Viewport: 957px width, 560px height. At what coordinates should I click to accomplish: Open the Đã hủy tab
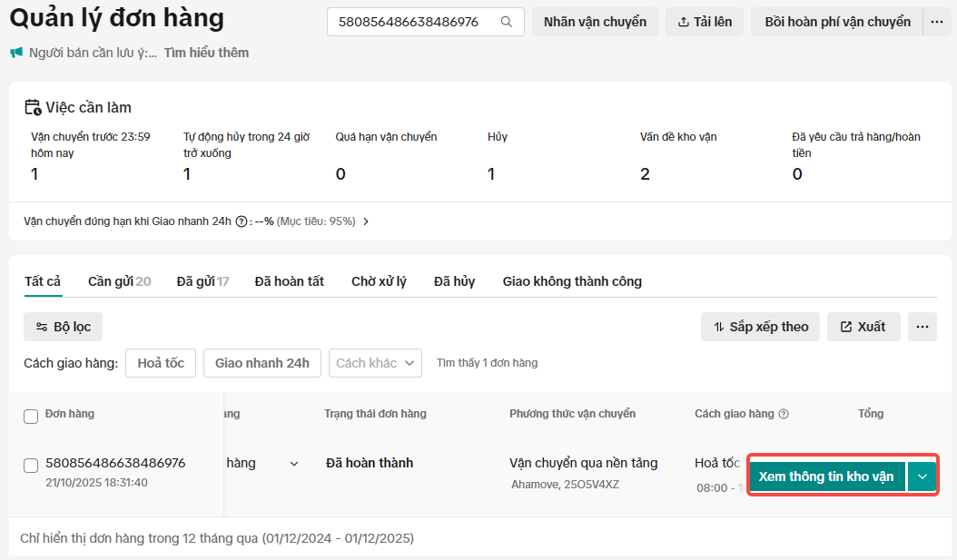(454, 281)
